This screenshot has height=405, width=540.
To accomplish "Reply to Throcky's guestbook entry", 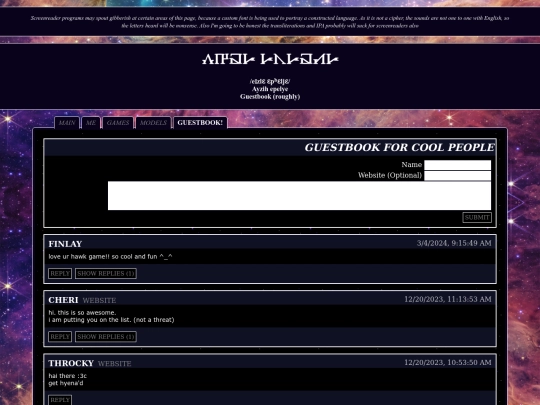I will (x=60, y=400).
